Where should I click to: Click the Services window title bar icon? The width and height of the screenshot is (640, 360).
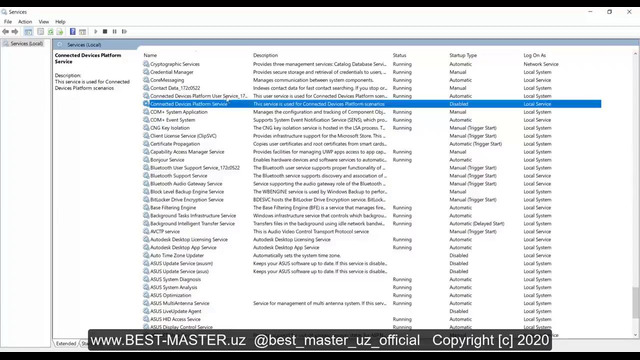pyautogui.click(x=4, y=12)
